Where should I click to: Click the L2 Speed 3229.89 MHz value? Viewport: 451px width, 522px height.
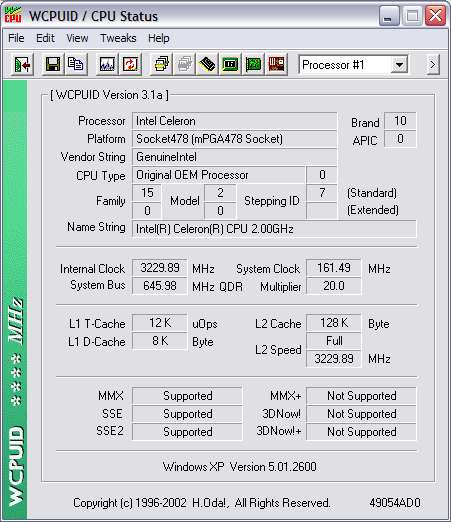(x=334, y=359)
